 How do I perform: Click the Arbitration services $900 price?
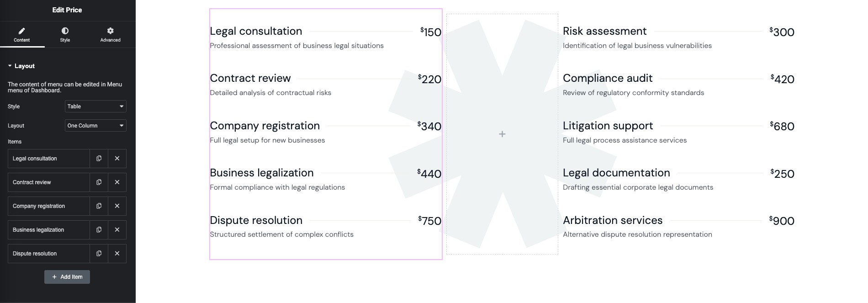pyautogui.click(x=782, y=221)
